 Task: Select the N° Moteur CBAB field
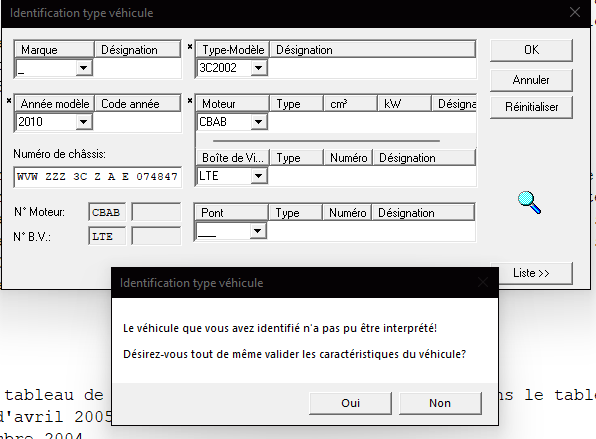[107, 212]
